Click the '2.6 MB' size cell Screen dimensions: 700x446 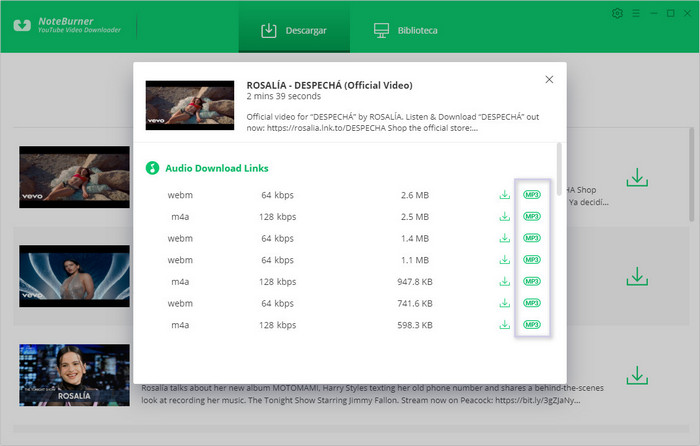[415, 195]
